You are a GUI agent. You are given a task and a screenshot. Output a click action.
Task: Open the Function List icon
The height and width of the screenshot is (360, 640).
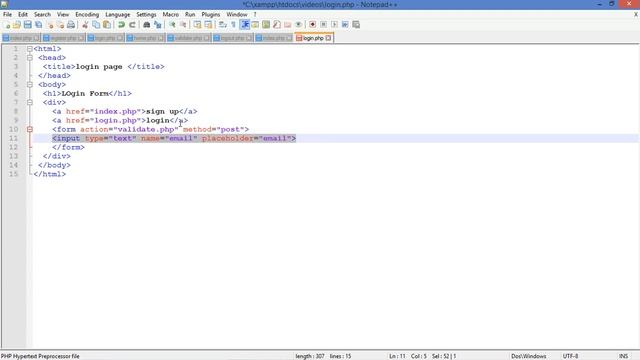pyautogui.click(x=277, y=25)
